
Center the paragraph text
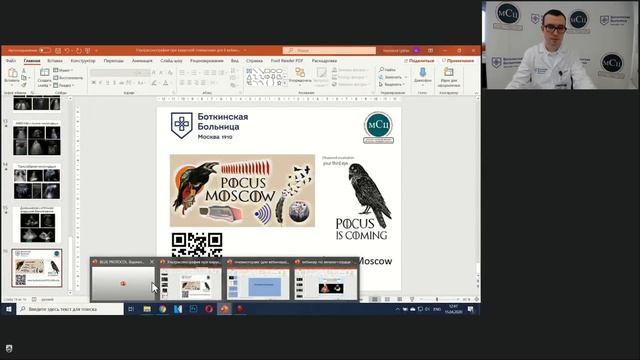189,83
